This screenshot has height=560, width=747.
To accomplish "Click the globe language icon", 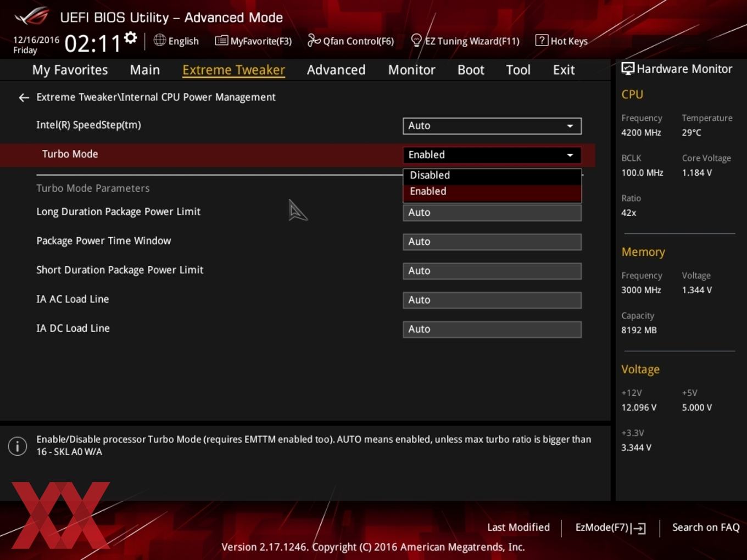I will pyautogui.click(x=159, y=40).
